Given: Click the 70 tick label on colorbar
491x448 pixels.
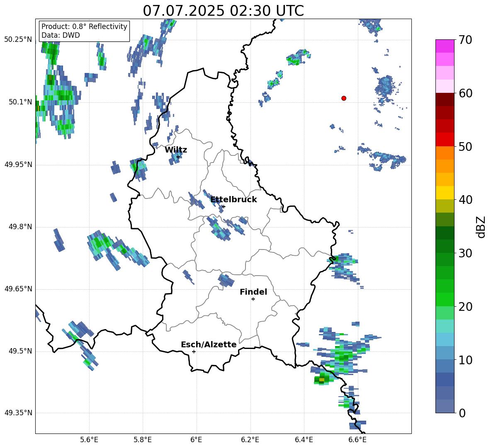Looking at the screenshot, I should 465,40.
